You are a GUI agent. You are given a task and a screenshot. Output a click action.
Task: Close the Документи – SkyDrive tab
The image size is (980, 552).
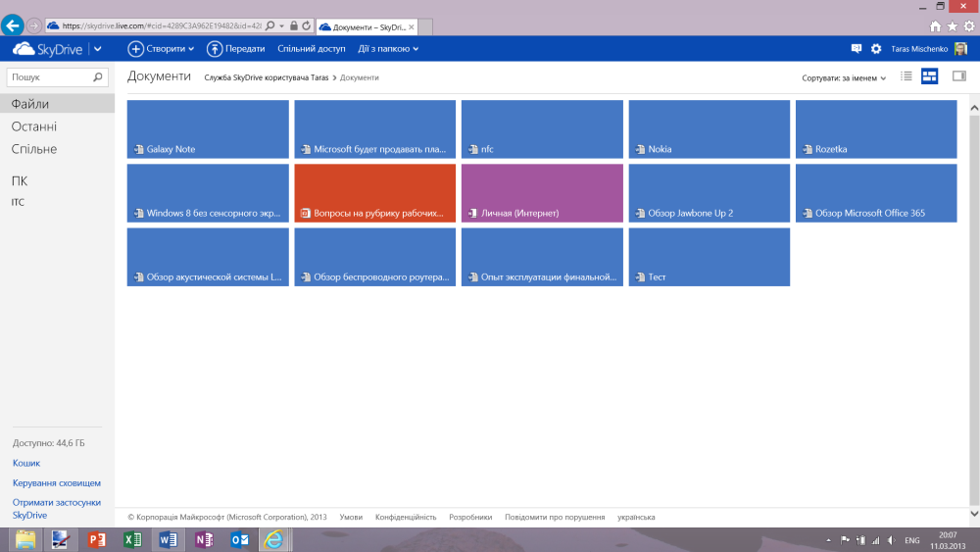click(412, 26)
